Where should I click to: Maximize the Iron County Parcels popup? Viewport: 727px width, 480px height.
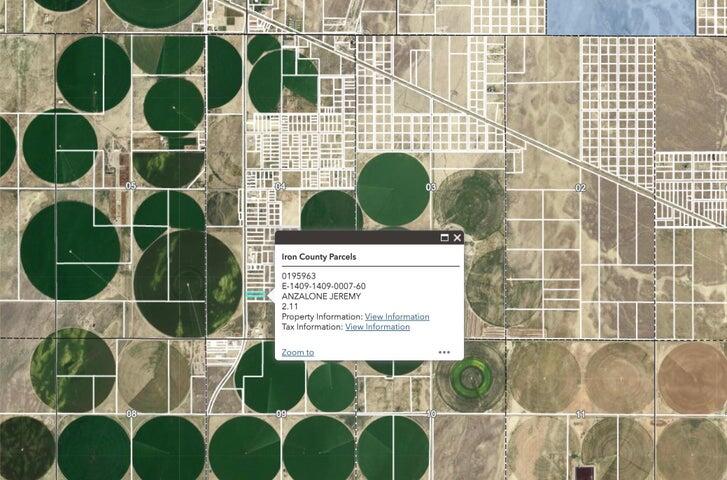444,238
